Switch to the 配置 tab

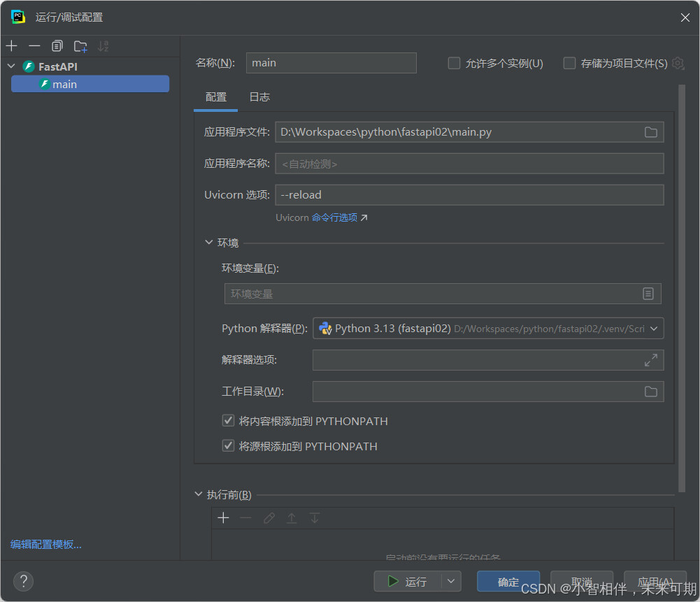(215, 97)
